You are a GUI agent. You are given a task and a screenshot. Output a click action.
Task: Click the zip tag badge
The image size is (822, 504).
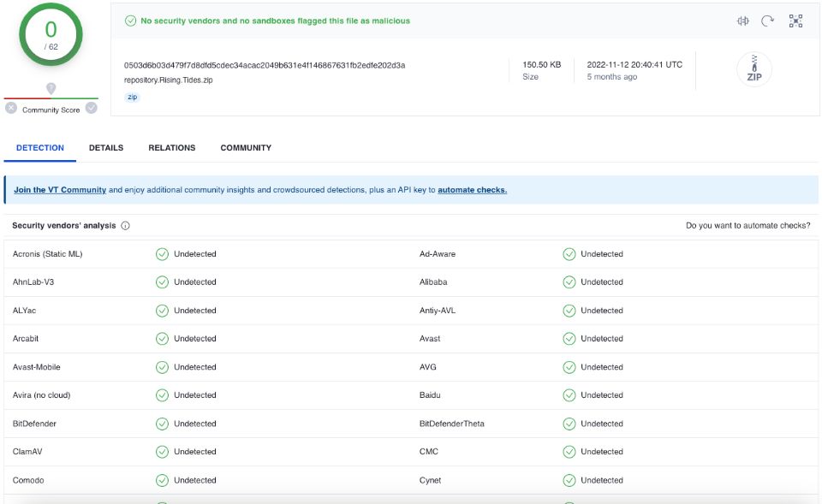(132, 97)
